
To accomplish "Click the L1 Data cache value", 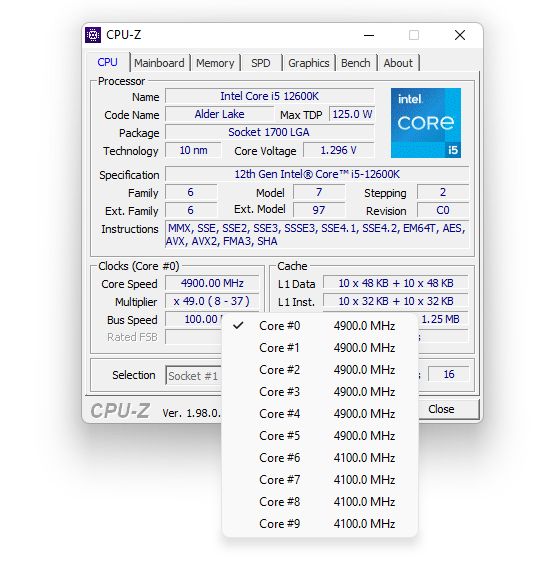I will (396, 283).
